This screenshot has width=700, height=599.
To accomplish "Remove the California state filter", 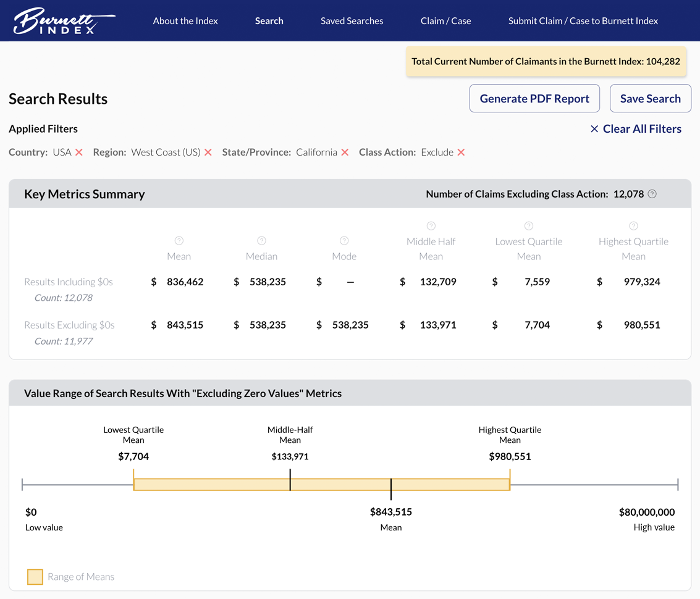I will pyautogui.click(x=345, y=152).
